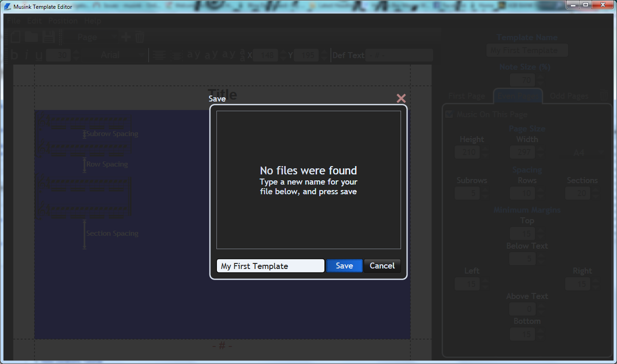Open the File menu
Viewport: 617px width, 364px height.
[x=14, y=21]
